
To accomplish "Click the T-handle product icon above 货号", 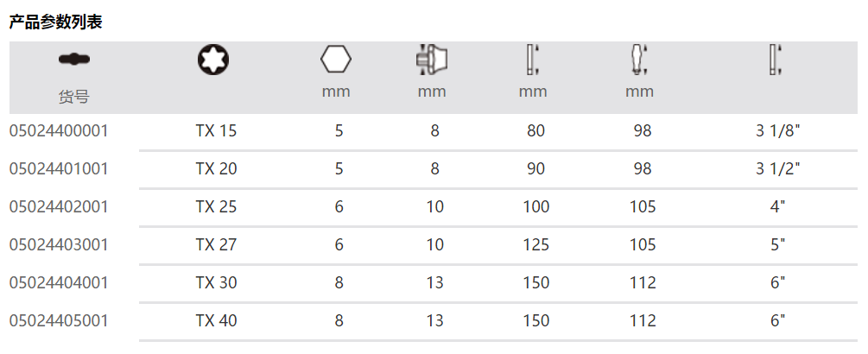I will click(x=73, y=60).
